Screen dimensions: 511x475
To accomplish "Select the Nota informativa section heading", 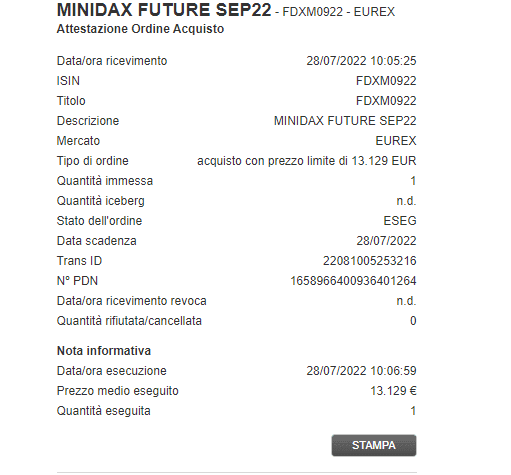I will [x=104, y=351].
